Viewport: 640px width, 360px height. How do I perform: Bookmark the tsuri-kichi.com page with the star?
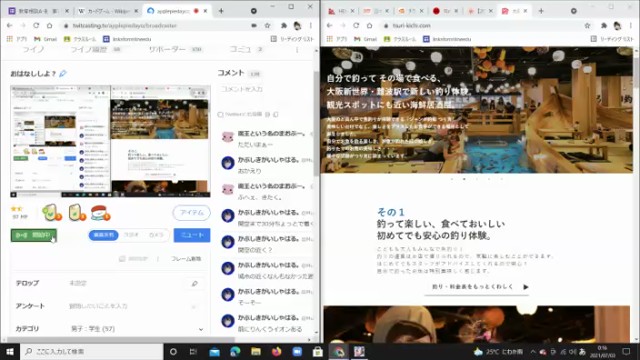(587, 25)
